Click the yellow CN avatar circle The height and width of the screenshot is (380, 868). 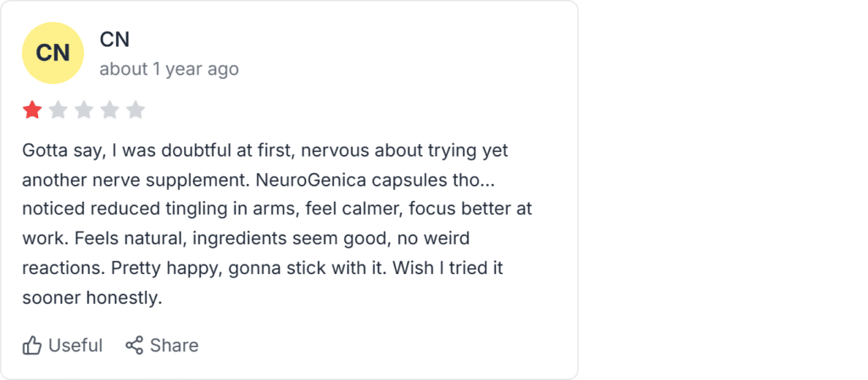(x=53, y=53)
